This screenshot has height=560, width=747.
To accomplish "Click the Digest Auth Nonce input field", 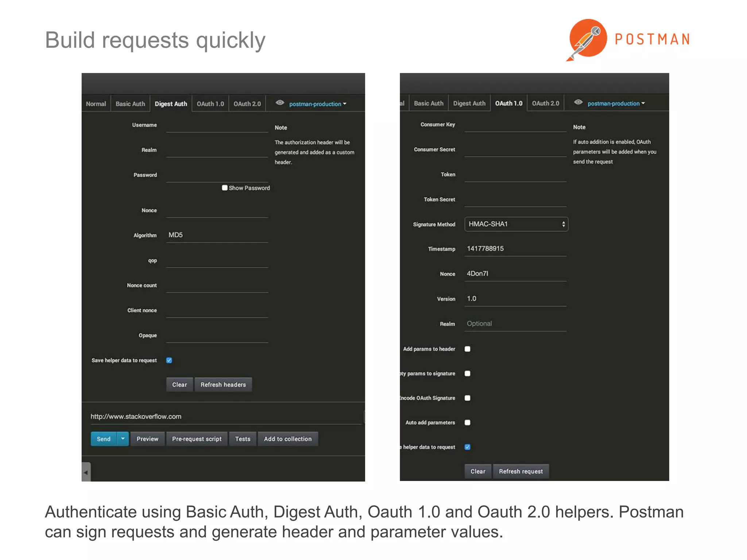I will click(217, 211).
